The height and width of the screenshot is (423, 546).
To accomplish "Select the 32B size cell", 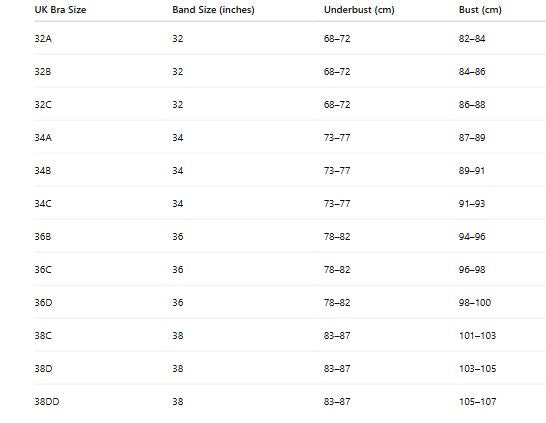I will click(43, 72).
